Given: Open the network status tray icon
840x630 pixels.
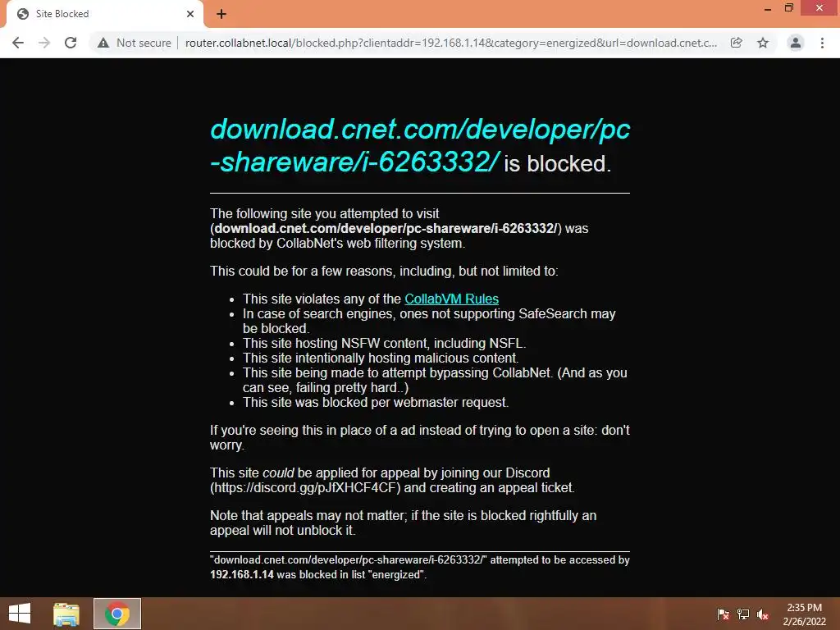Looking at the screenshot, I should pyautogui.click(x=743, y=614).
